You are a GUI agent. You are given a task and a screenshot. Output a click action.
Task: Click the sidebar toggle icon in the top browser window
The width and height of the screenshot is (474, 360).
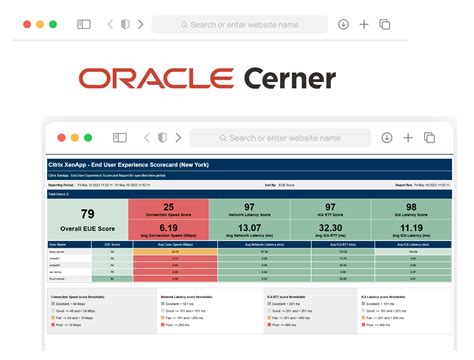84,24
